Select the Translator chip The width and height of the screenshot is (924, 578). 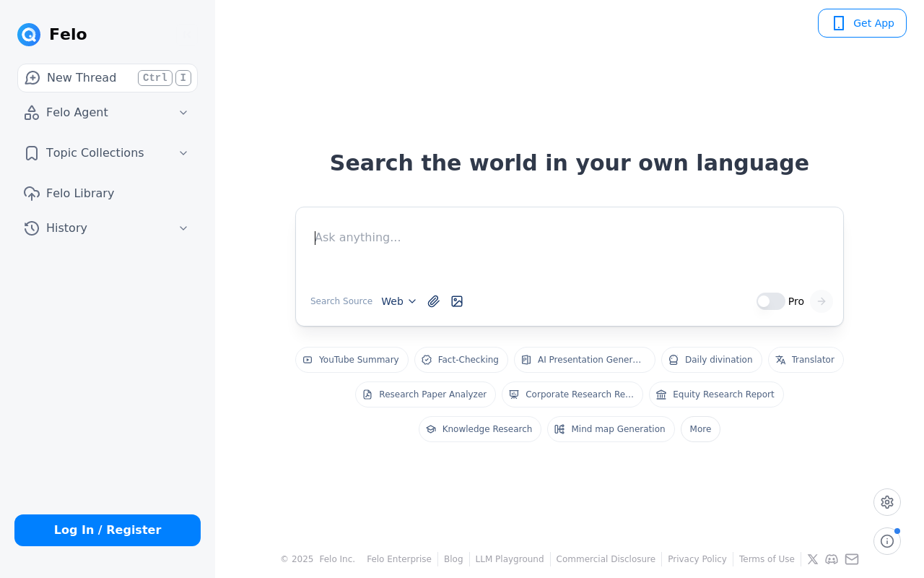coord(806,360)
